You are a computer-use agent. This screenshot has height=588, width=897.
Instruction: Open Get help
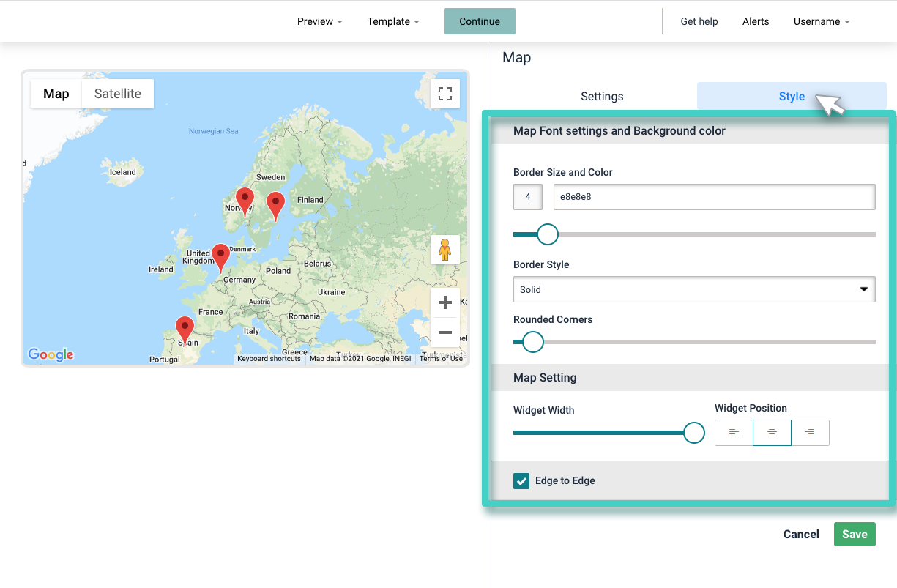point(699,21)
